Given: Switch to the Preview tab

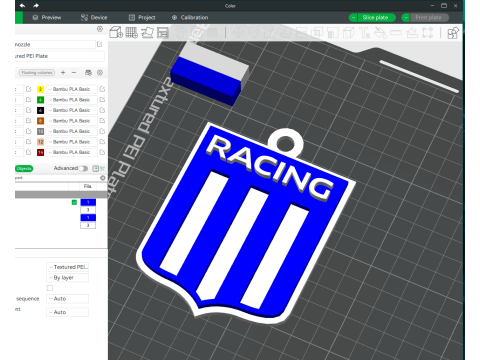Looking at the screenshot, I should pos(47,17).
